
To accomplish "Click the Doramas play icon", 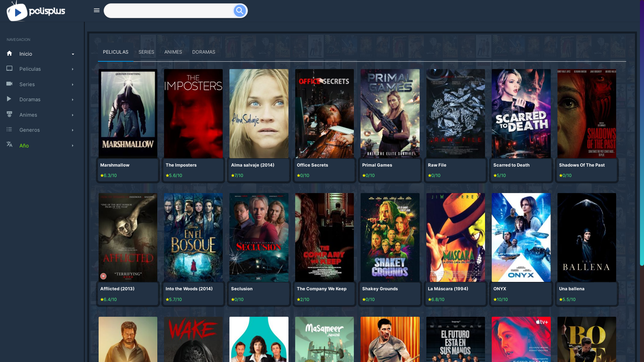I will click(x=9, y=99).
